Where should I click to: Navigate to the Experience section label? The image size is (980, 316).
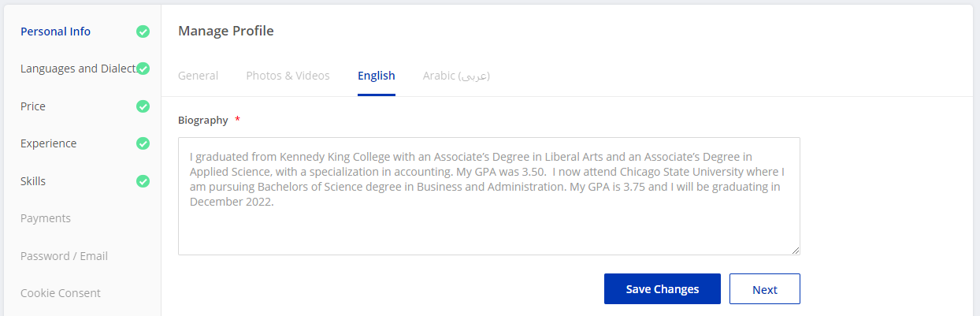click(48, 143)
